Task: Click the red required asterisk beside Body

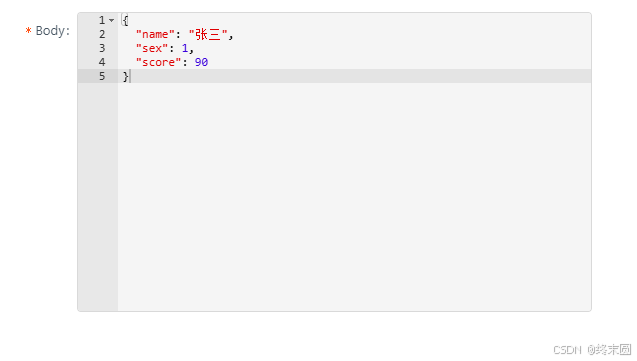Action: click(x=28, y=31)
